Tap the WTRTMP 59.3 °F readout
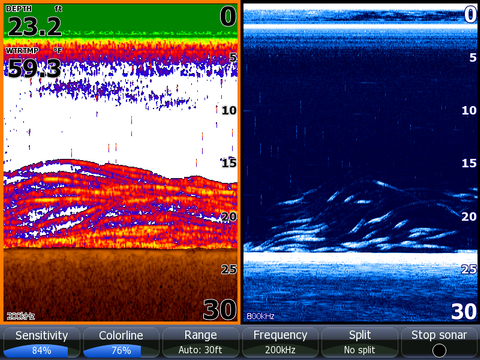 click(x=33, y=63)
